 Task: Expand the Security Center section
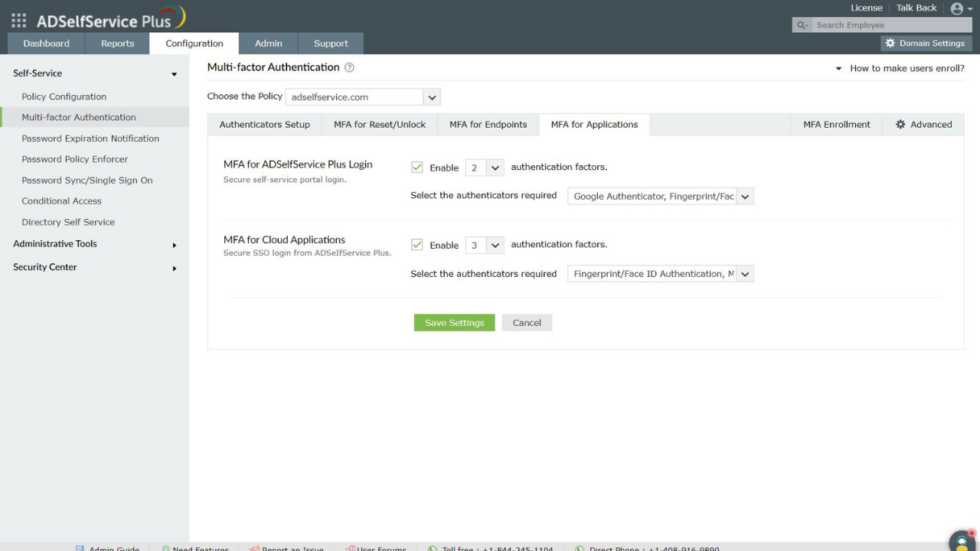[174, 268]
